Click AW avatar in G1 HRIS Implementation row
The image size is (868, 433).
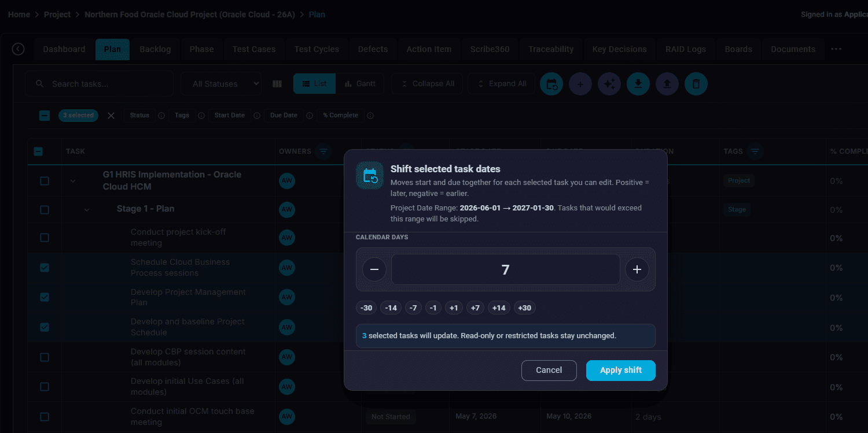click(287, 181)
